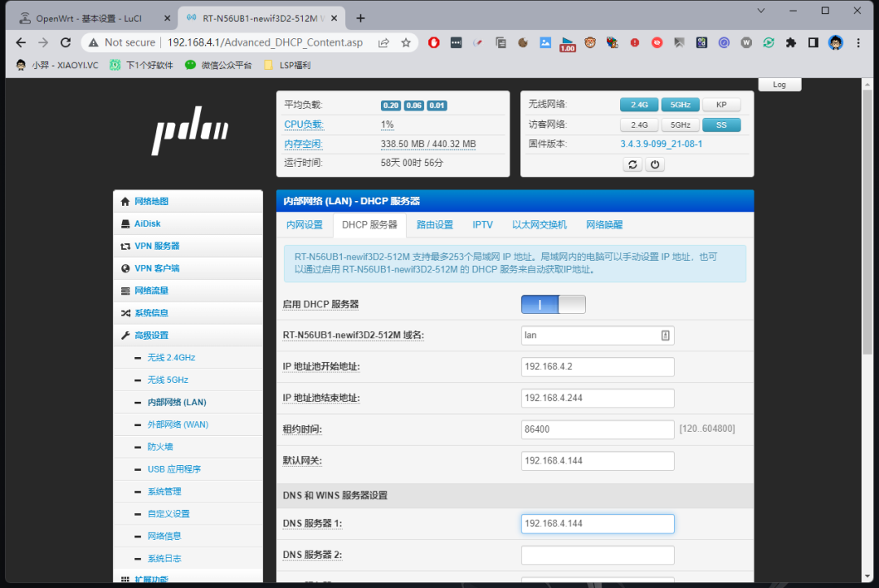Open the Log button at top right
Viewport: 879px width, 588px height.
coord(779,85)
